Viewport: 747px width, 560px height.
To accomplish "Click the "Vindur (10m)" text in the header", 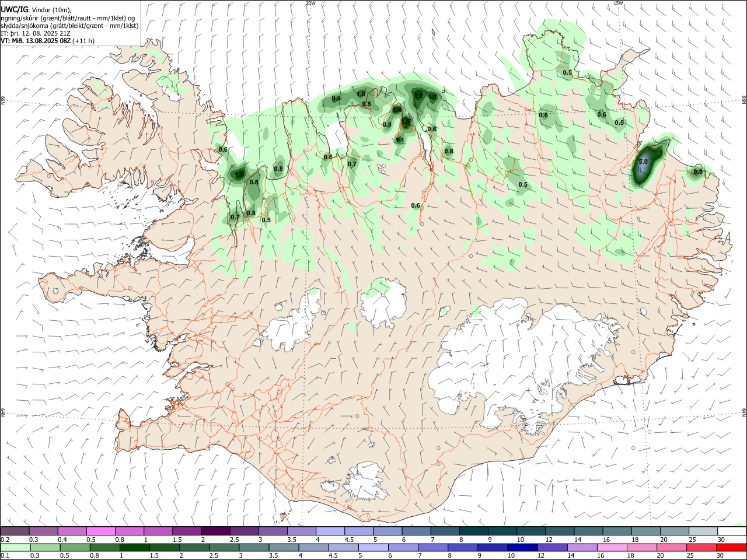I will pyautogui.click(x=51, y=10).
